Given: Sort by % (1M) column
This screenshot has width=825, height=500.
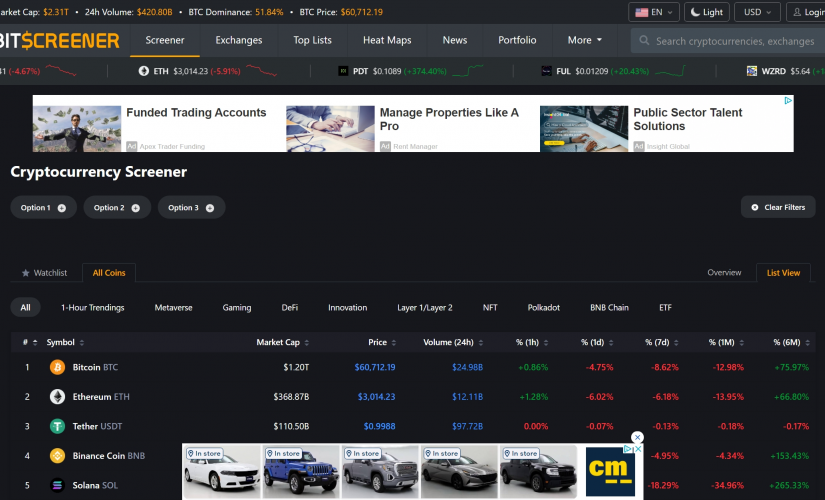Looking at the screenshot, I should (726, 343).
